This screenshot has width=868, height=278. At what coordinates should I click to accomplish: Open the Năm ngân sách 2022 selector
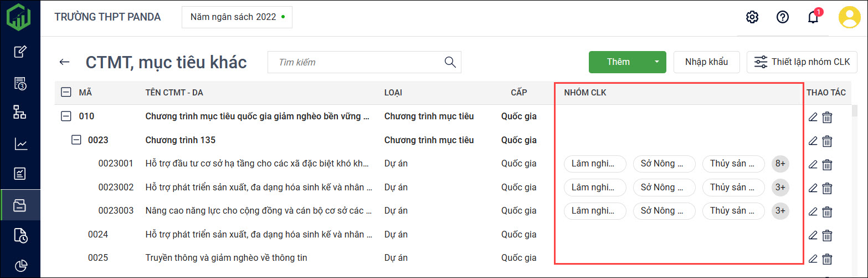coord(237,17)
